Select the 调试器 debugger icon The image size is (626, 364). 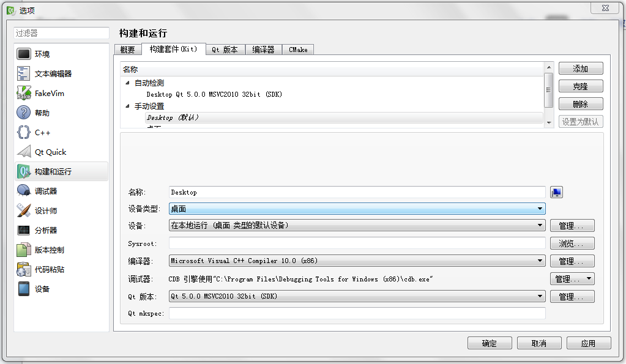pyautogui.click(x=24, y=191)
